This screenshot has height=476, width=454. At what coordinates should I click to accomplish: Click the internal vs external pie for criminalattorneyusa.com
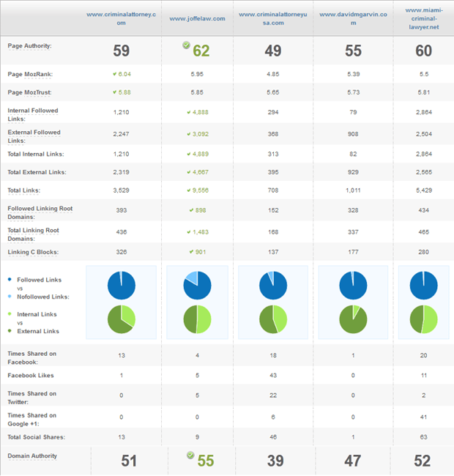pyautogui.click(x=273, y=319)
